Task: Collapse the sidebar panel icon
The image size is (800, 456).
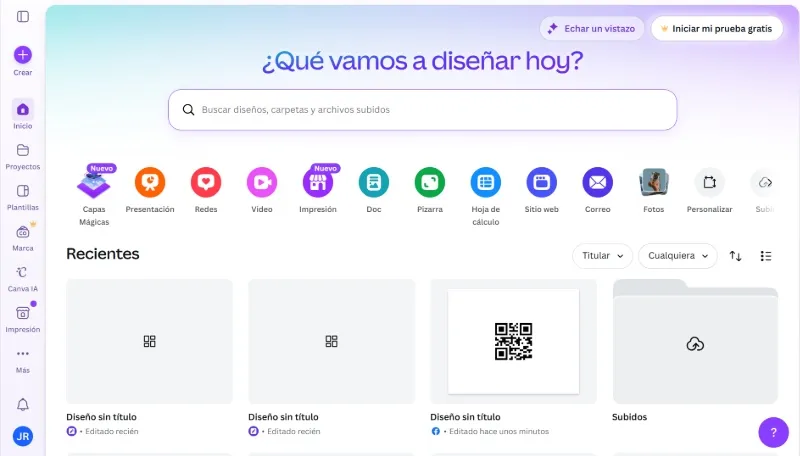Action: (23, 17)
